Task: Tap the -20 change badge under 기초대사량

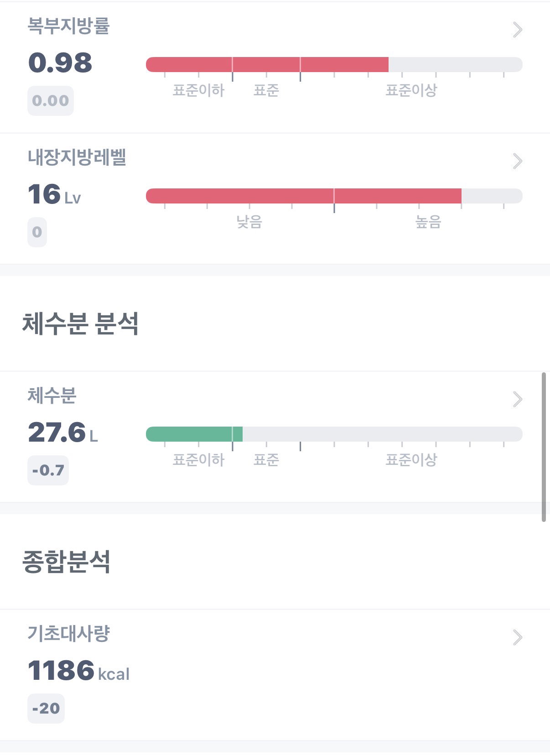Action: coord(46,709)
